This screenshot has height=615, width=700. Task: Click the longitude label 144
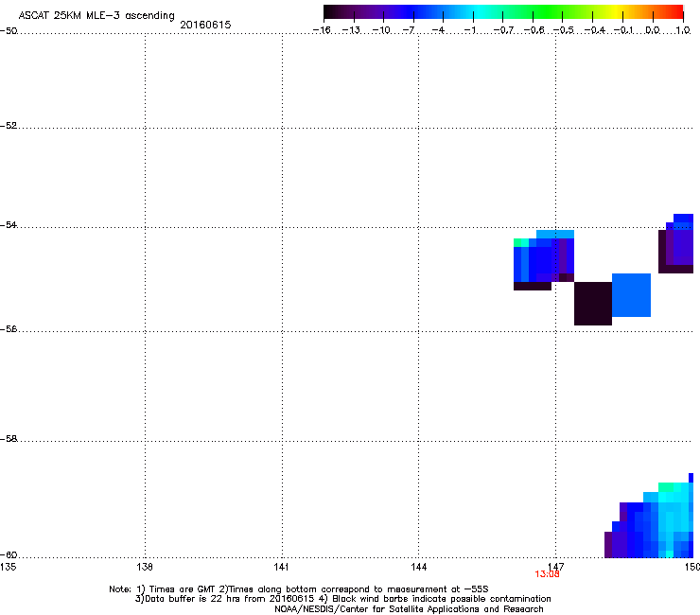(418, 567)
